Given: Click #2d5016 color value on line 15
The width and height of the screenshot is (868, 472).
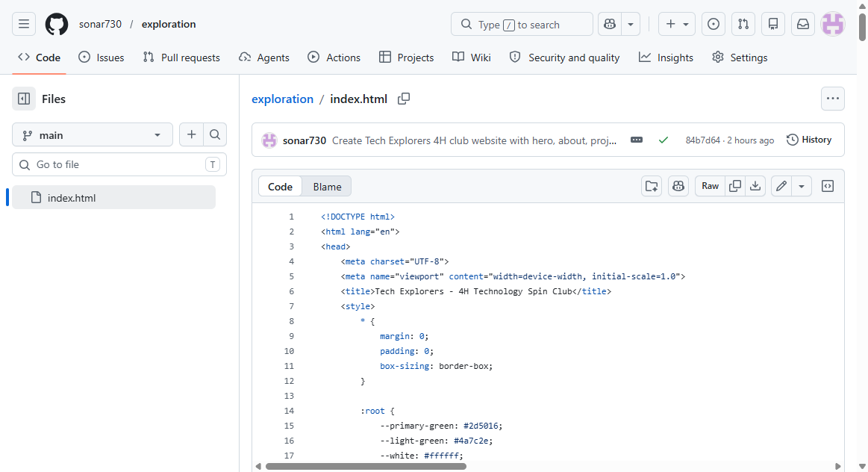Looking at the screenshot, I should (481, 426).
